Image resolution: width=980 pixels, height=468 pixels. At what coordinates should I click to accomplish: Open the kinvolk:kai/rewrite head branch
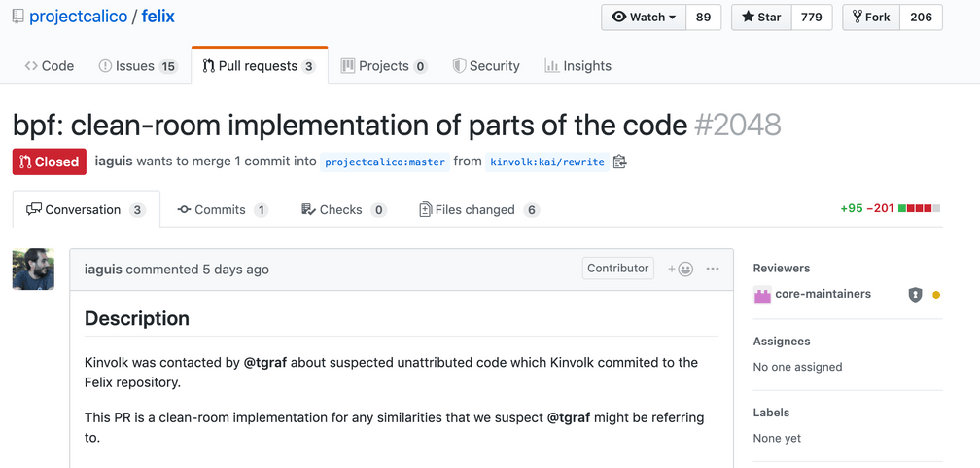pos(546,162)
